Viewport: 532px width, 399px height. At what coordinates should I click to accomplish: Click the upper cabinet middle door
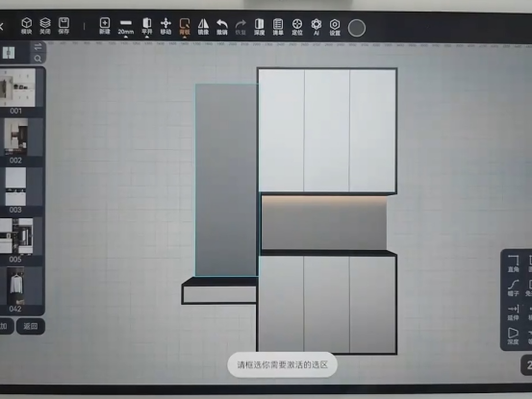tap(327, 131)
